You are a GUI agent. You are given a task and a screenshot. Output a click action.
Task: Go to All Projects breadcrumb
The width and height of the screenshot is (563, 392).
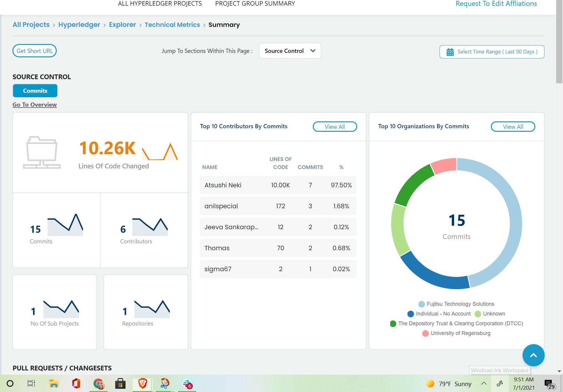click(31, 25)
